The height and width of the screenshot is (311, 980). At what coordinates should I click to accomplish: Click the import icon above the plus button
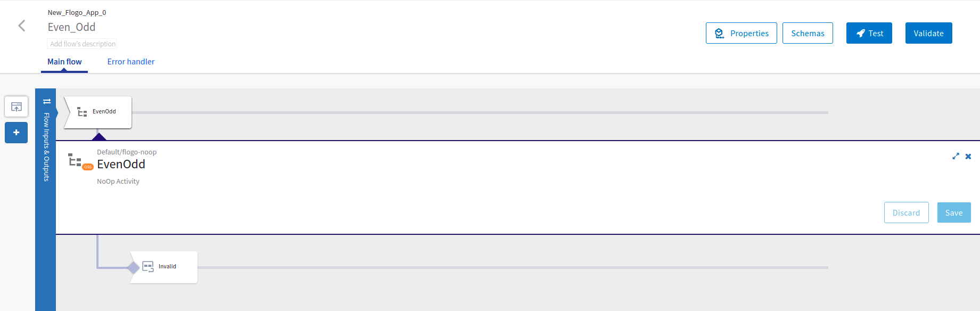pos(17,107)
